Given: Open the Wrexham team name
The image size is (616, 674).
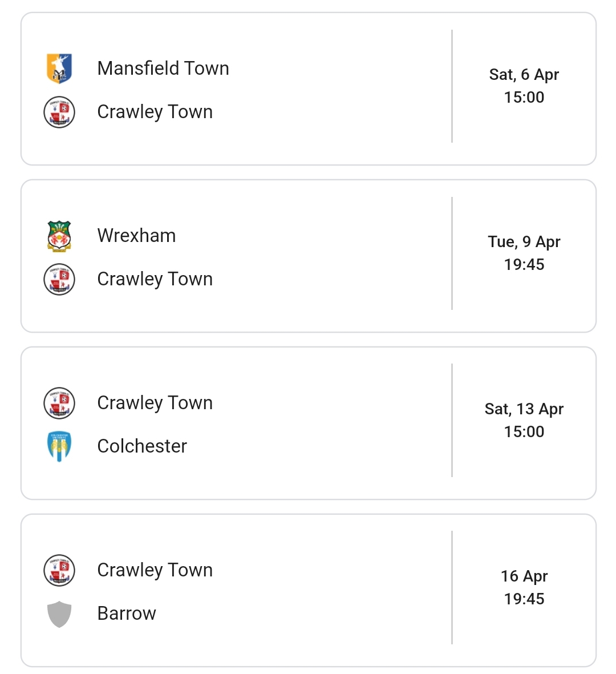Looking at the screenshot, I should coord(136,236).
